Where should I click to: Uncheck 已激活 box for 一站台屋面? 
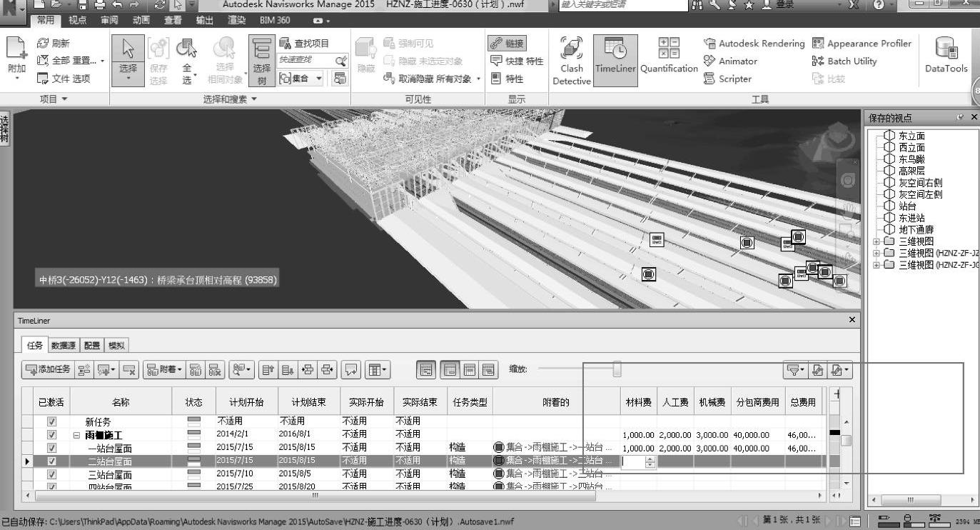point(51,448)
